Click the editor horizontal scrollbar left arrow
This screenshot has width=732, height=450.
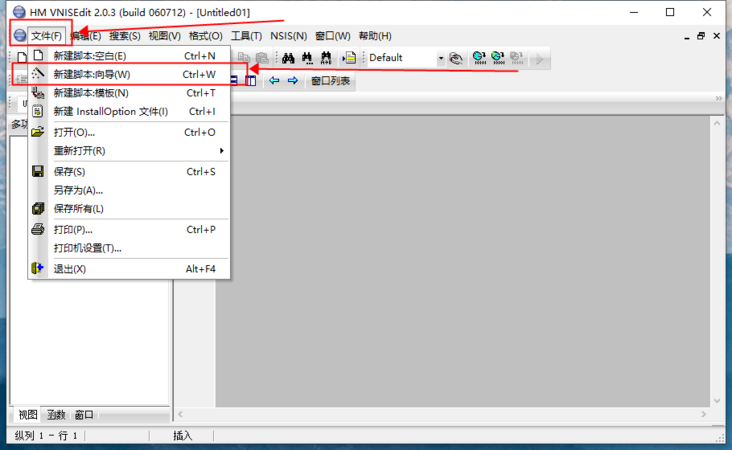180,415
